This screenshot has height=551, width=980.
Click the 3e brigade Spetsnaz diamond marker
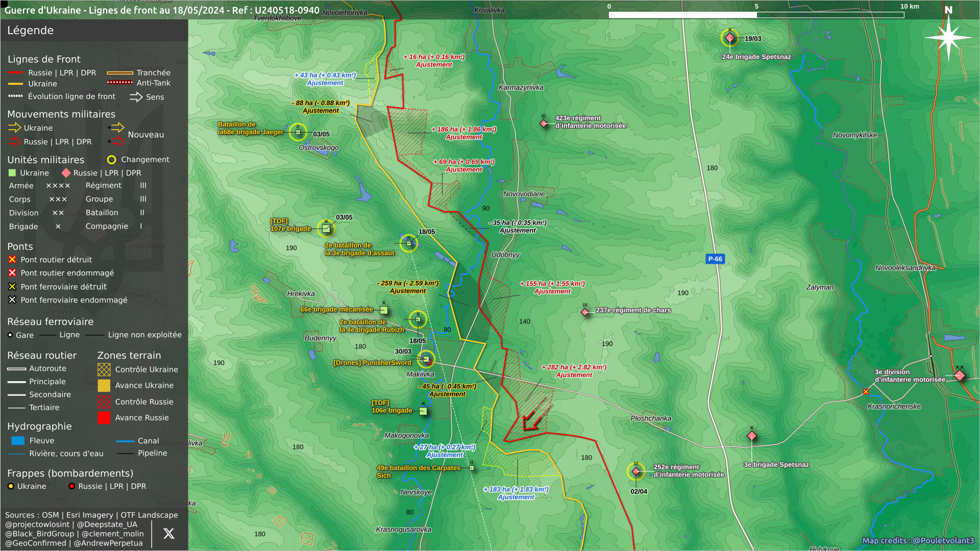(x=751, y=436)
